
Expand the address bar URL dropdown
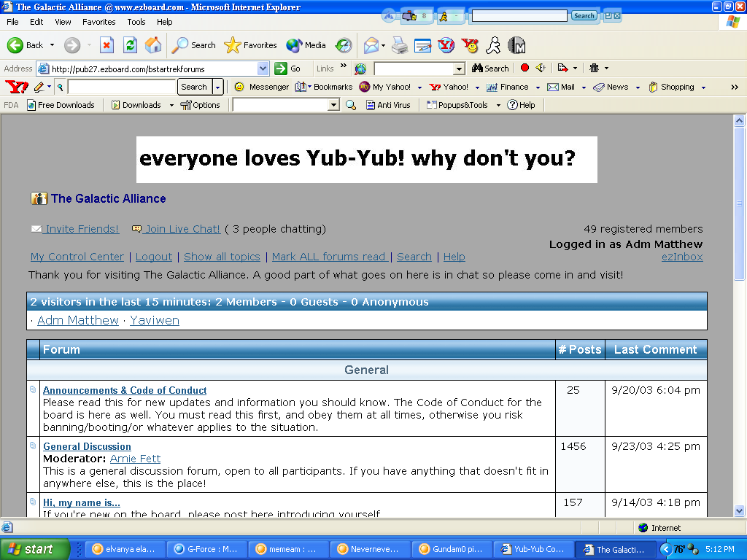(x=263, y=69)
